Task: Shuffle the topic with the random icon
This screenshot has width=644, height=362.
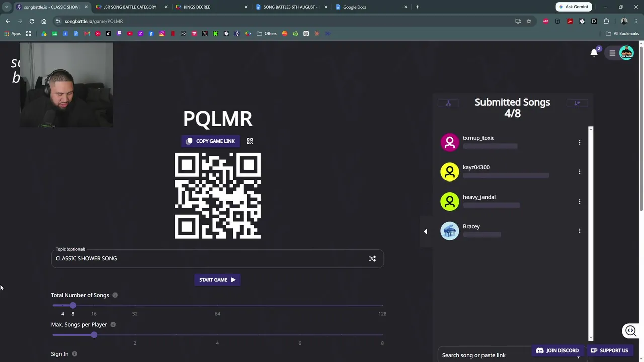Action: pos(372,259)
